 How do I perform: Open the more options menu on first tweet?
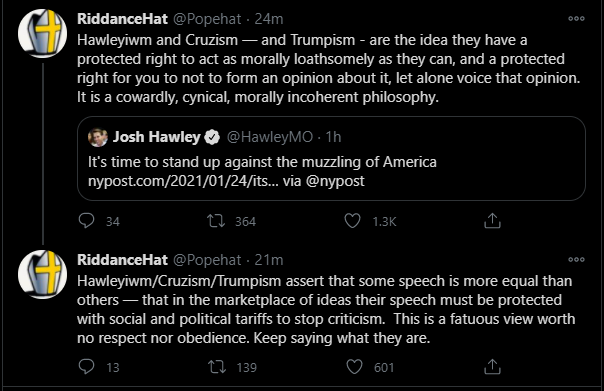(576, 18)
